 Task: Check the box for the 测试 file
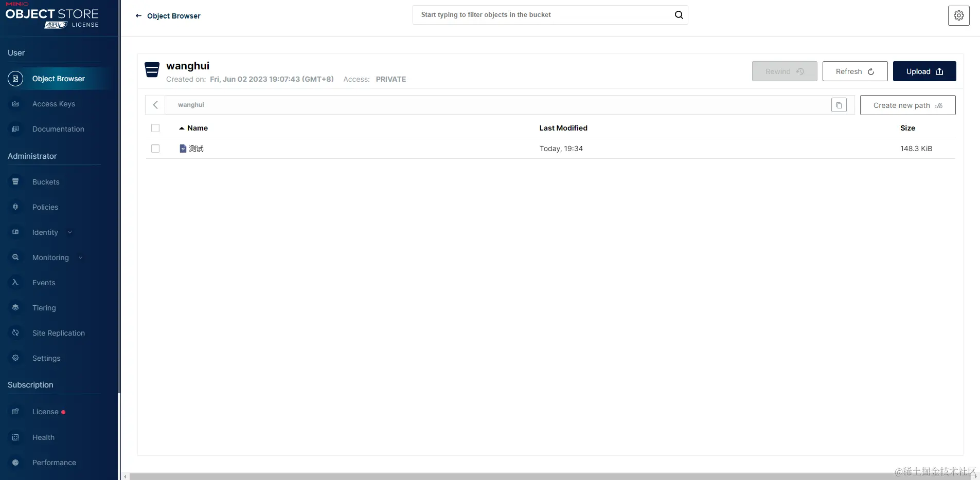(155, 149)
